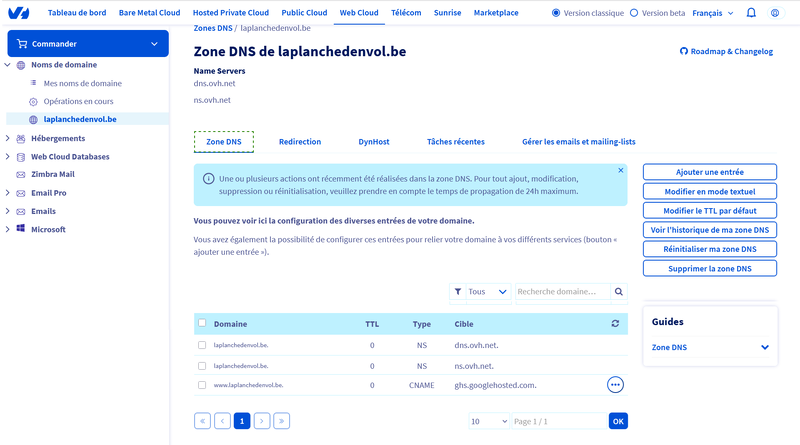Click the Email Pro envelope icon
This screenshot has height=445, width=800.
click(21, 193)
